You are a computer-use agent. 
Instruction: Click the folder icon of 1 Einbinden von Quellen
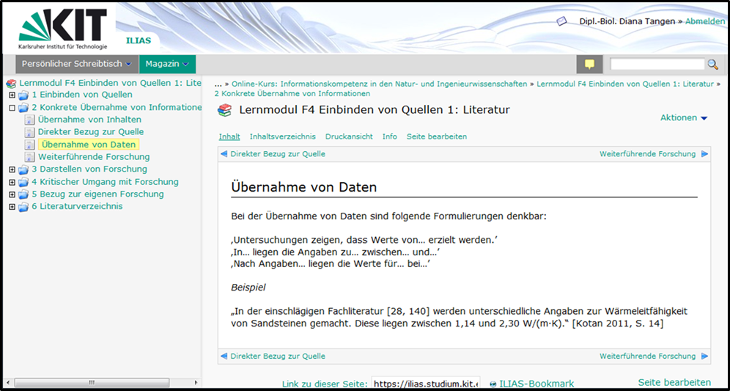(23, 95)
